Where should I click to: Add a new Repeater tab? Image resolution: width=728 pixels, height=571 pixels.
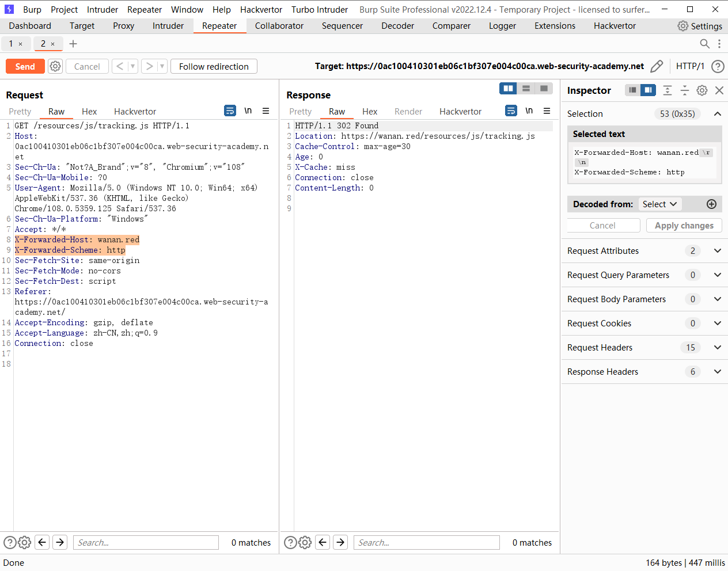point(73,44)
